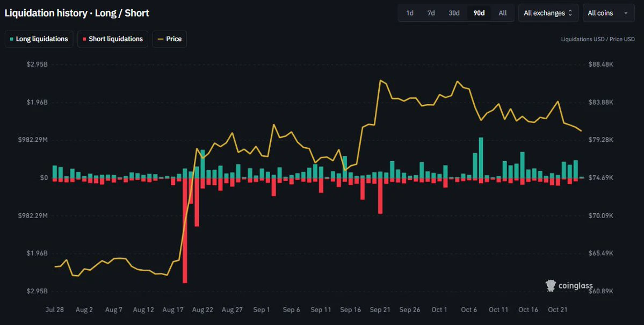Screen dimensions: 644x325
Task: Toggle the Long liquidations legend series
Action: pos(39,39)
